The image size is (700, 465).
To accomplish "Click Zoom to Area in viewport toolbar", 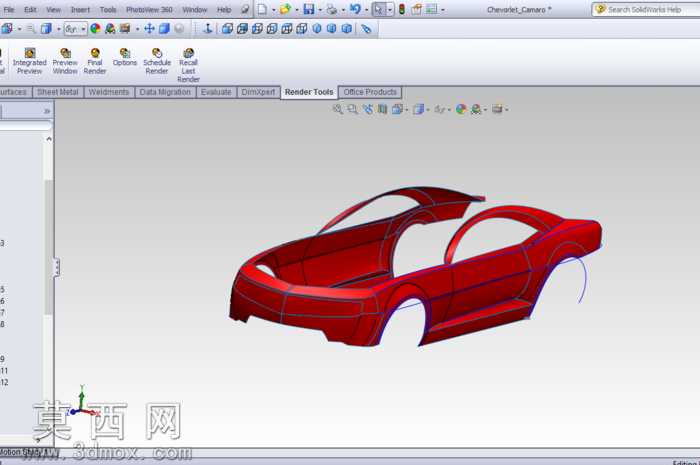I will coord(352,109).
